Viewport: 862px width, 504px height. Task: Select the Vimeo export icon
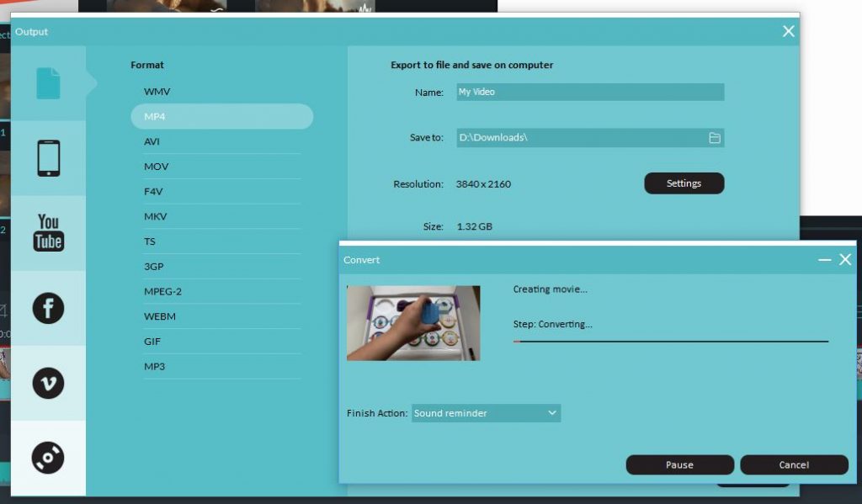(48, 382)
